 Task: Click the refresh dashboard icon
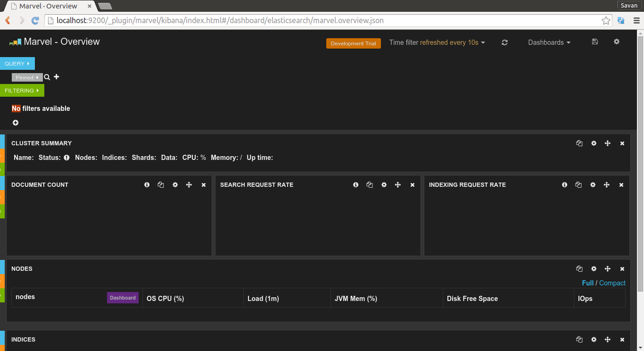coord(504,42)
